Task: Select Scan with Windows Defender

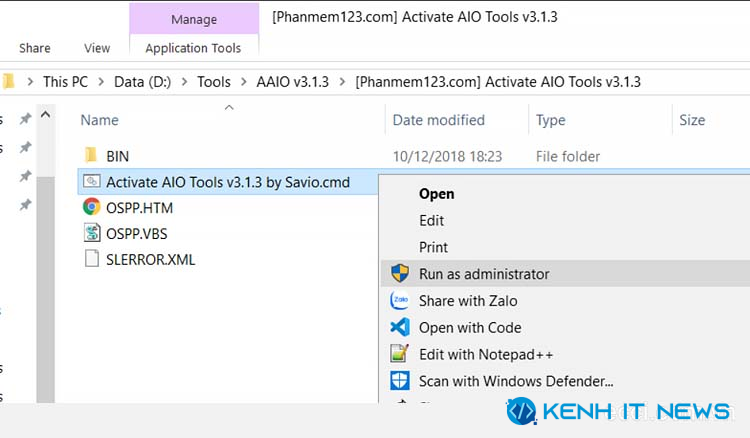Action: [x=516, y=381]
